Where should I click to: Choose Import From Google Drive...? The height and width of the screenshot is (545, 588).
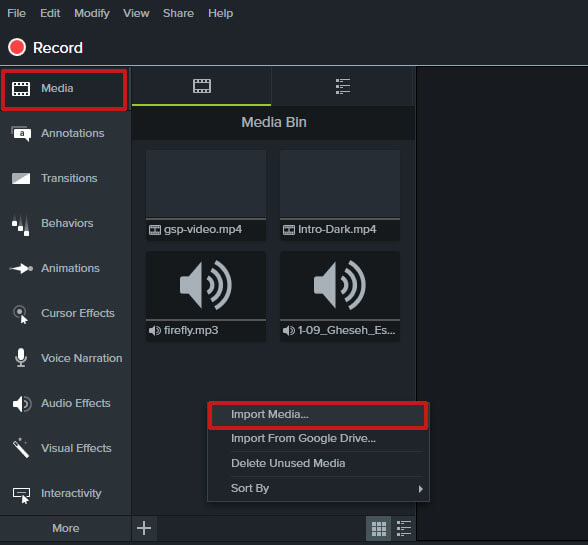(318, 438)
